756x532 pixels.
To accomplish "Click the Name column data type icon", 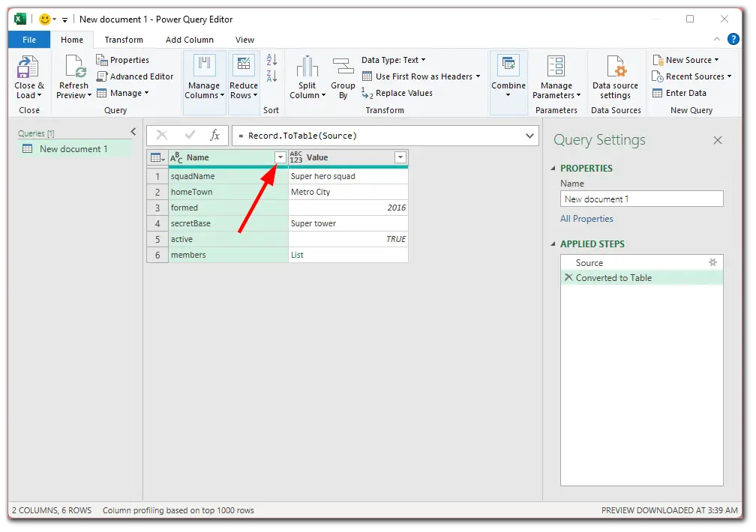I will (176, 157).
